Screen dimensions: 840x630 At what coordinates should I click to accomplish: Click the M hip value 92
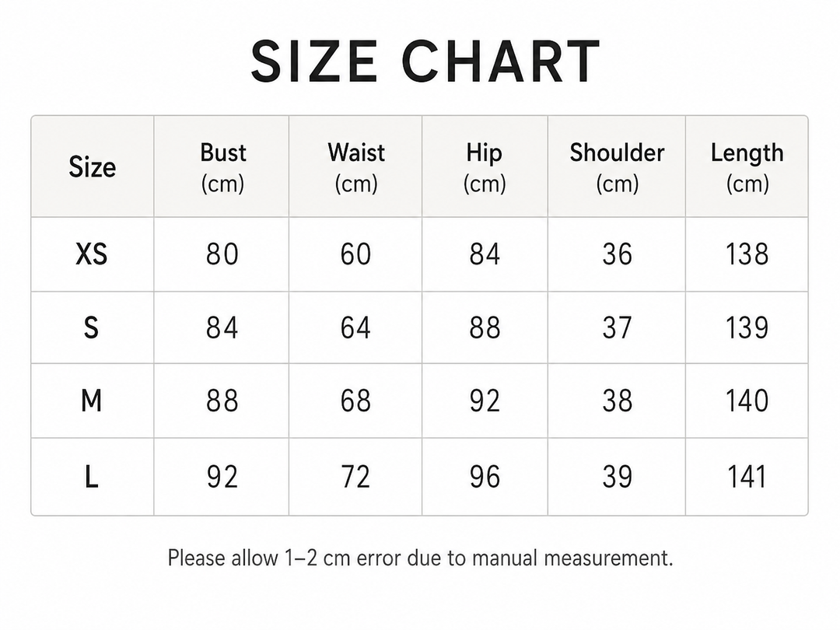point(485,401)
